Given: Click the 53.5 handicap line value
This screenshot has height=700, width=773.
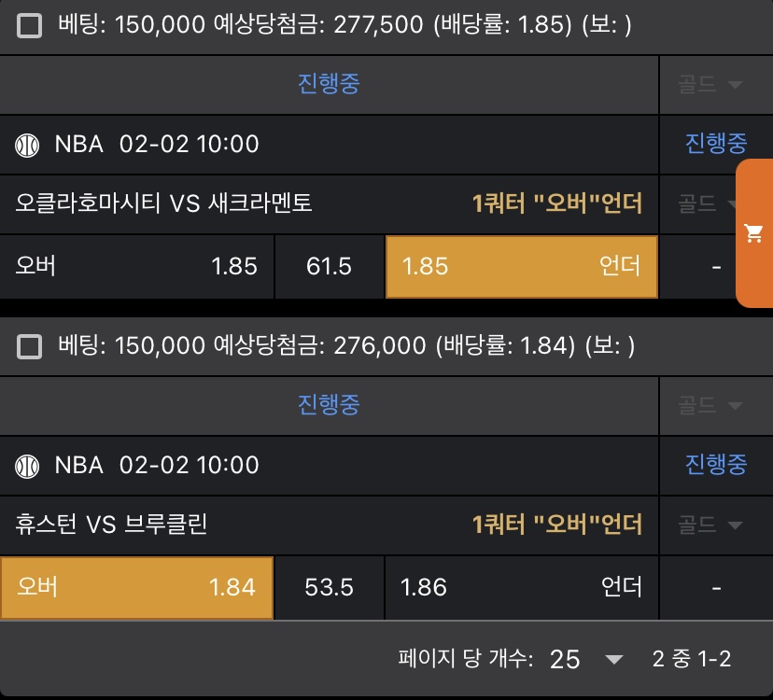Looking at the screenshot, I should pos(329,587).
